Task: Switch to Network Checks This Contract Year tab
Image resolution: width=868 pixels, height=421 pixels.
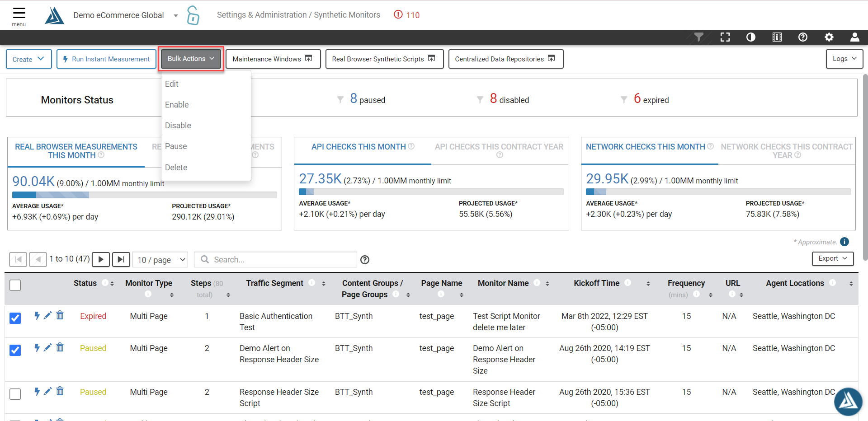Action: pyautogui.click(x=787, y=151)
